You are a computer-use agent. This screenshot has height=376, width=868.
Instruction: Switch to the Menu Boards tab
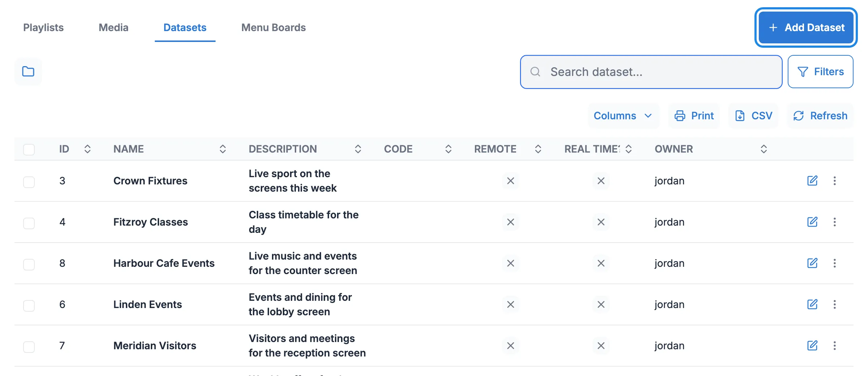click(273, 27)
